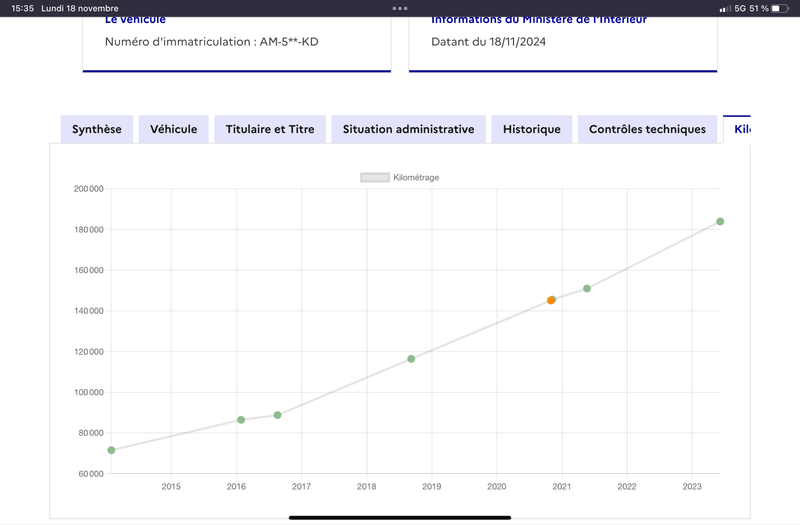Tap the Lundi 18 novembre date
The width and height of the screenshot is (800, 525).
[80, 8]
